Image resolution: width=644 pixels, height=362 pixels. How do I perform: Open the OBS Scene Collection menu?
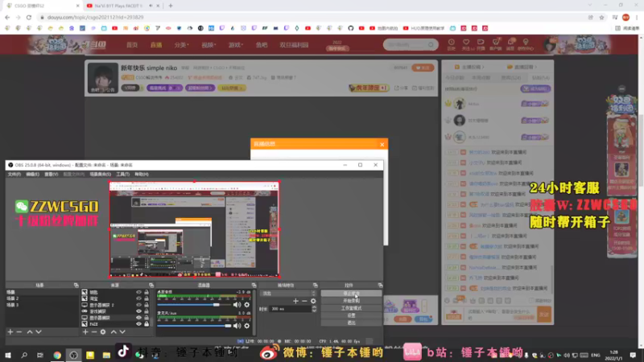(x=100, y=174)
